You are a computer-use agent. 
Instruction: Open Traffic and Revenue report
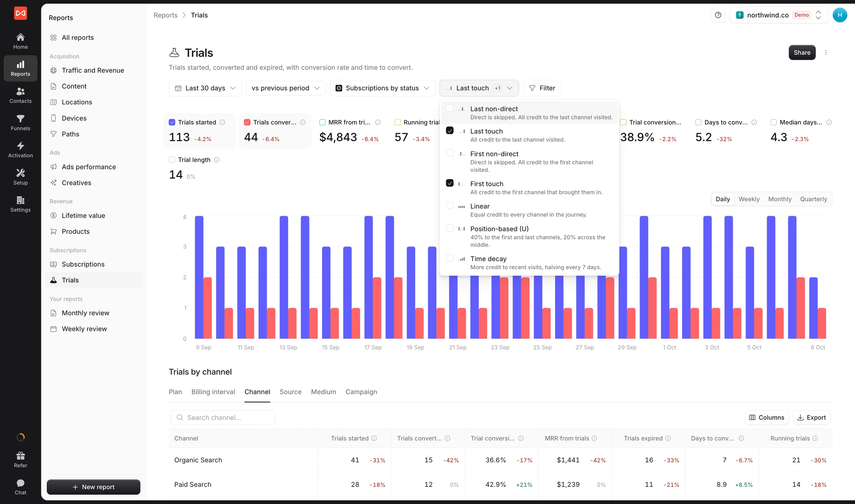[93, 70]
